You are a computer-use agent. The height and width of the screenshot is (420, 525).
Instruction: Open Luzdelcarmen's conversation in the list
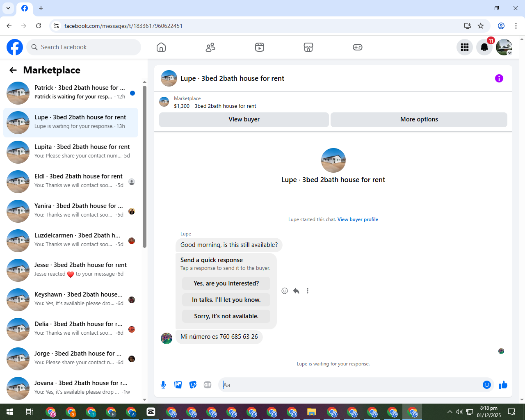coord(71,241)
